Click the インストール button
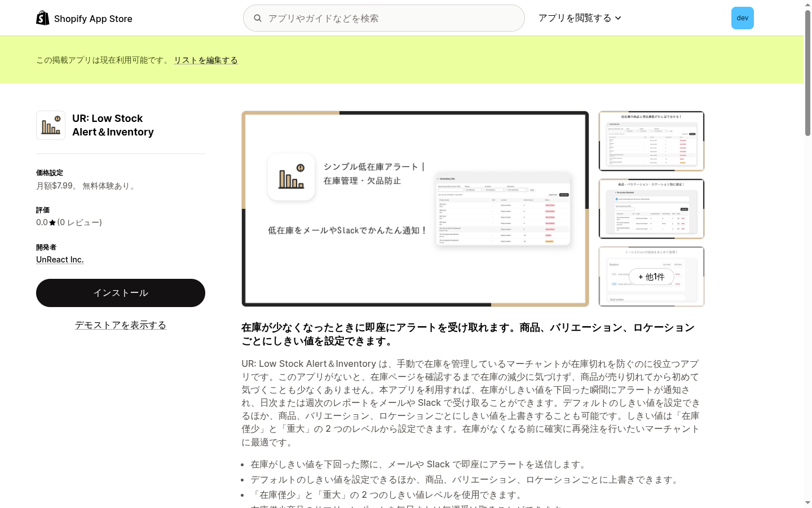 pyautogui.click(x=121, y=293)
